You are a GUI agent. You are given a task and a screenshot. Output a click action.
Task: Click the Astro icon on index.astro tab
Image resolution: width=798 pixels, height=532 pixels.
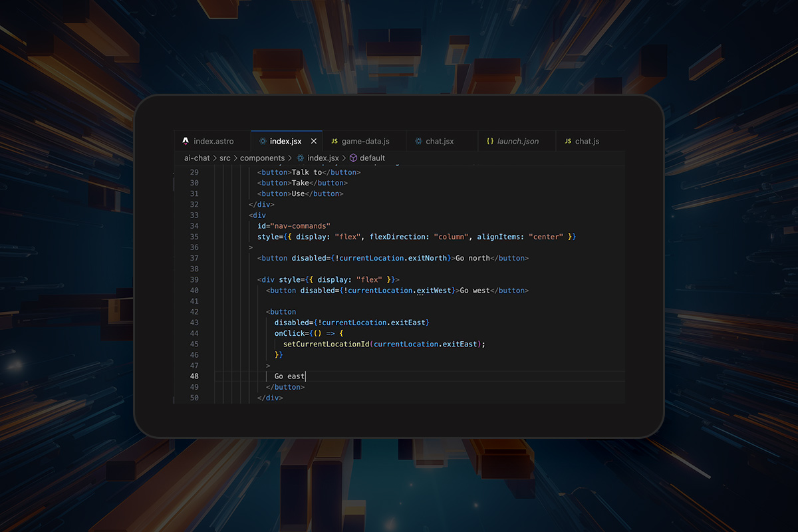186,142
